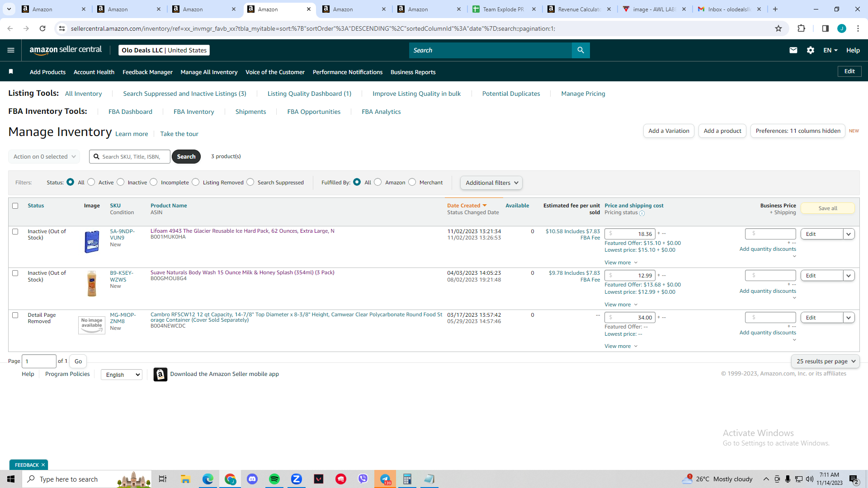Image resolution: width=868 pixels, height=488 pixels.
Task: Open Edit dropdown arrow for Cambro row
Action: click(849, 318)
